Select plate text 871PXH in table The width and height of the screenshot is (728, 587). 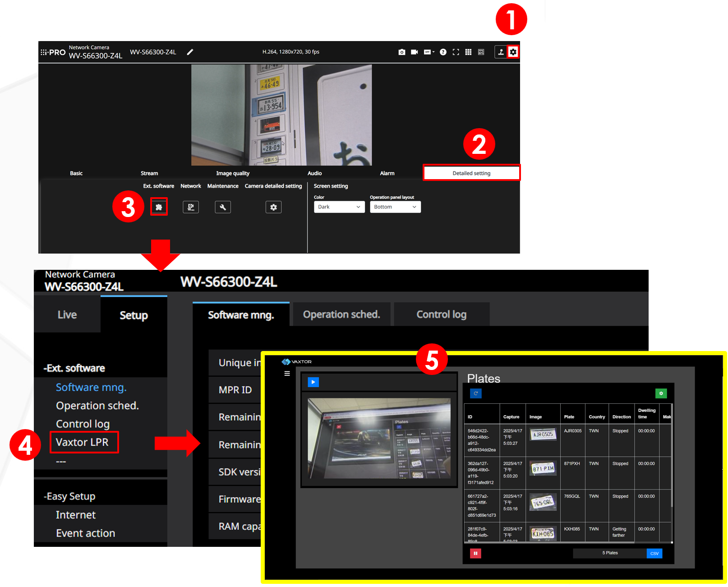572,464
